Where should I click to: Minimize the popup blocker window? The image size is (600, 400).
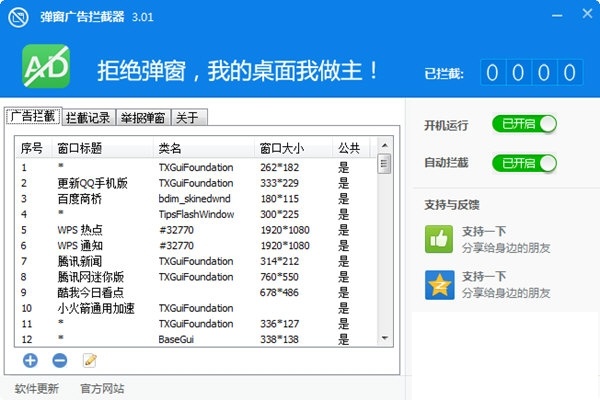[557, 16]
